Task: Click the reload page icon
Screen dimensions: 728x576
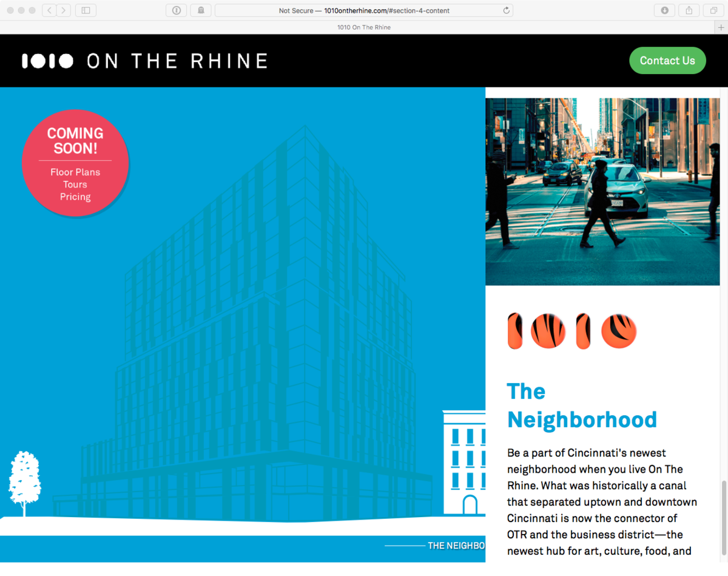Action: 506,10
